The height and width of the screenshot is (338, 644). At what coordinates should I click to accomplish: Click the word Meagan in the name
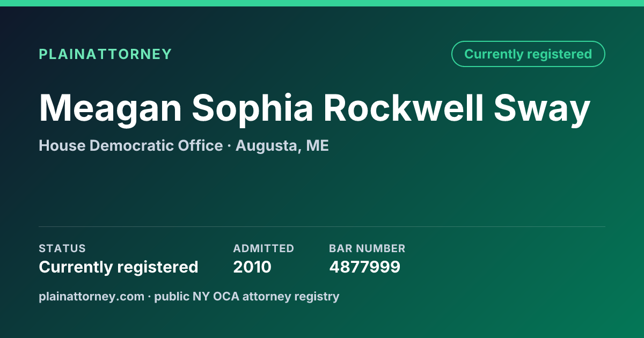111,110
